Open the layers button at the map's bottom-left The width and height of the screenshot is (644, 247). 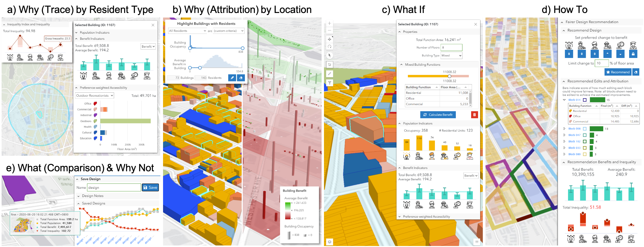click(x=329, y=242)
